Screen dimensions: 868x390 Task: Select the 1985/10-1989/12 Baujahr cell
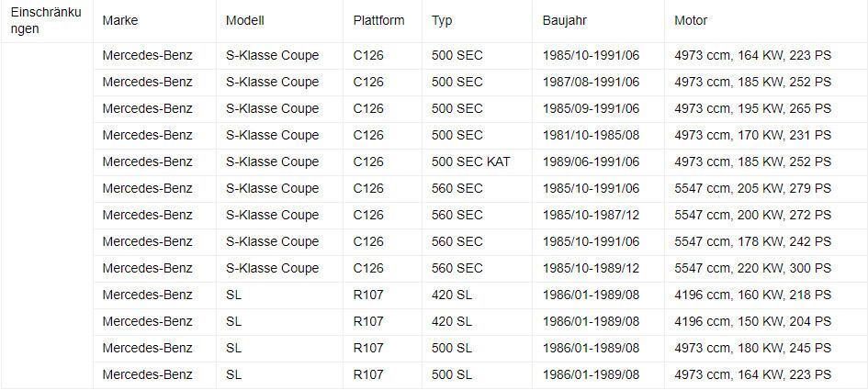click(x=591, y=268)
